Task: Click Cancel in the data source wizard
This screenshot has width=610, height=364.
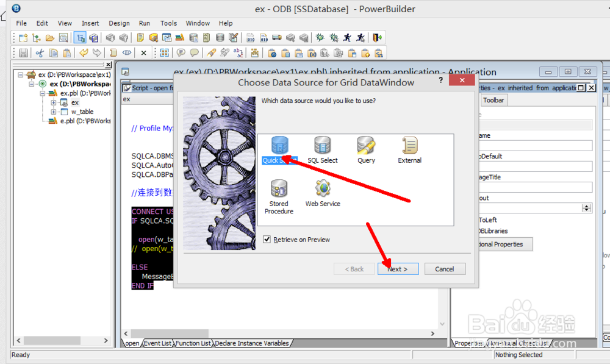Action: point(445,269)
